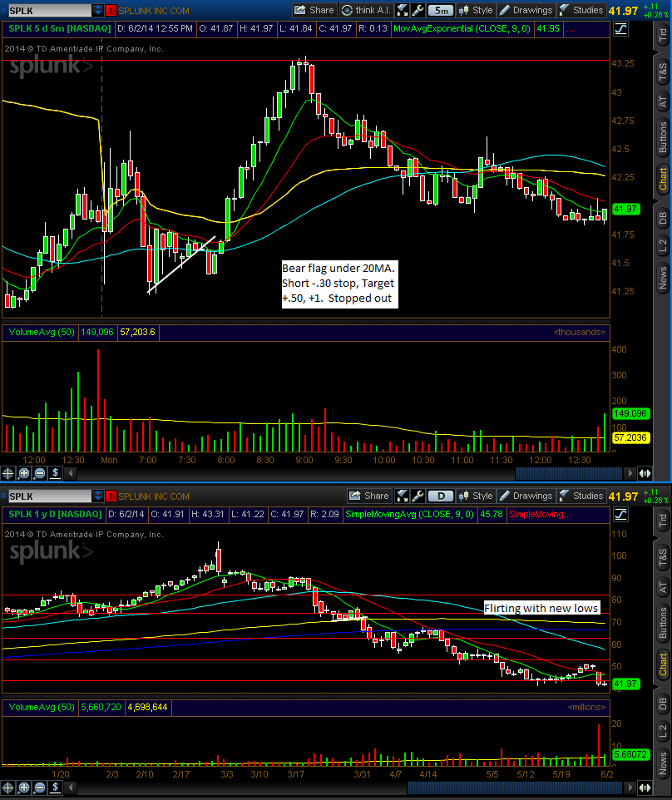Click scroll-left arrow under the 5m chart
Image resolution: width=672 pixels, height=800 pixels.
coord(71,473)
